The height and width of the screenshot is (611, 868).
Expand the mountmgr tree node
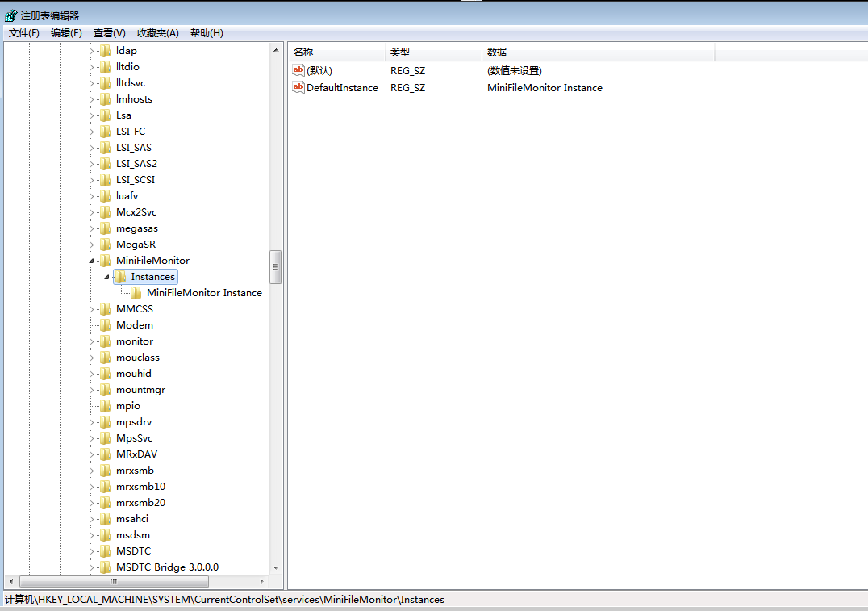coord(91,391)
